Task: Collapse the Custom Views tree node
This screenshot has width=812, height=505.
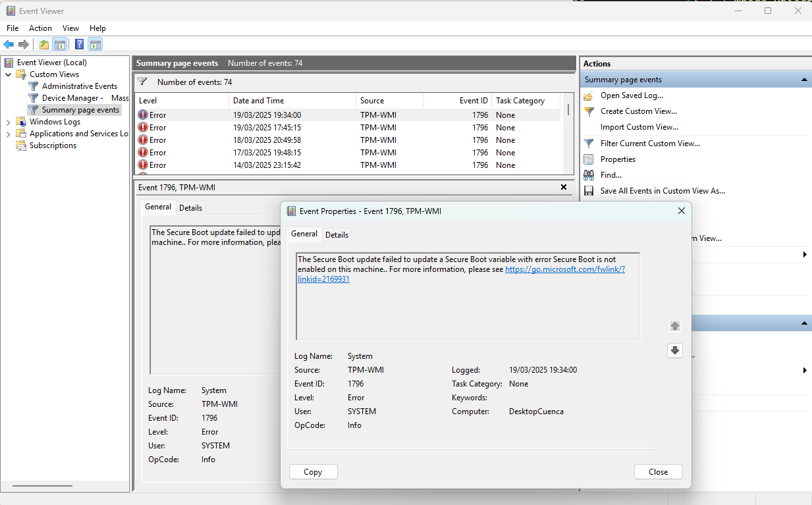Action: pos(9,74)
